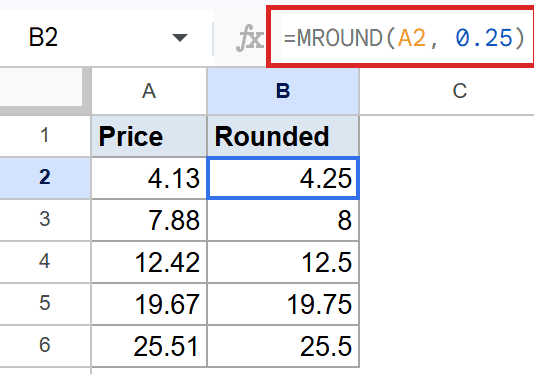Screen dimensions: 534x374
Task: Select cell containing 12.5
Action: point(283,262)
